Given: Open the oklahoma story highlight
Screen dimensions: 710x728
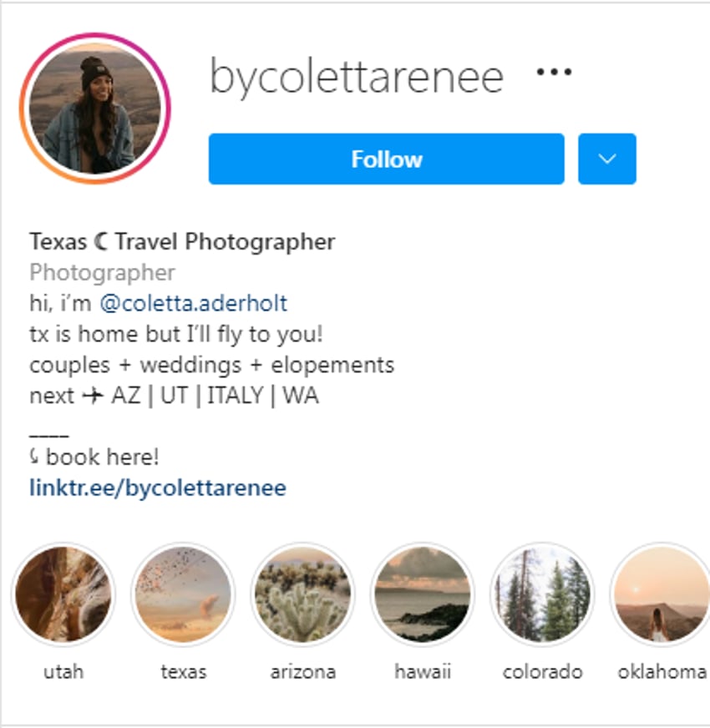Looking at the screenshot, I should click(x=659, y=594).
